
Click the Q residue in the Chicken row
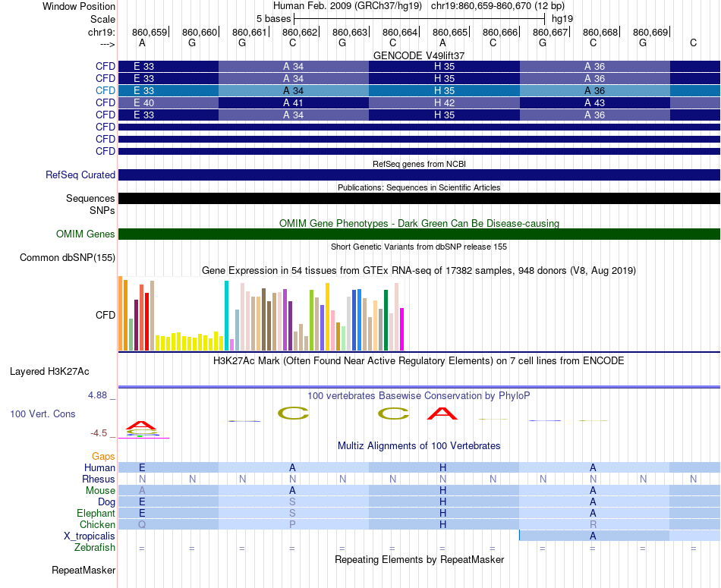point(142,524)
